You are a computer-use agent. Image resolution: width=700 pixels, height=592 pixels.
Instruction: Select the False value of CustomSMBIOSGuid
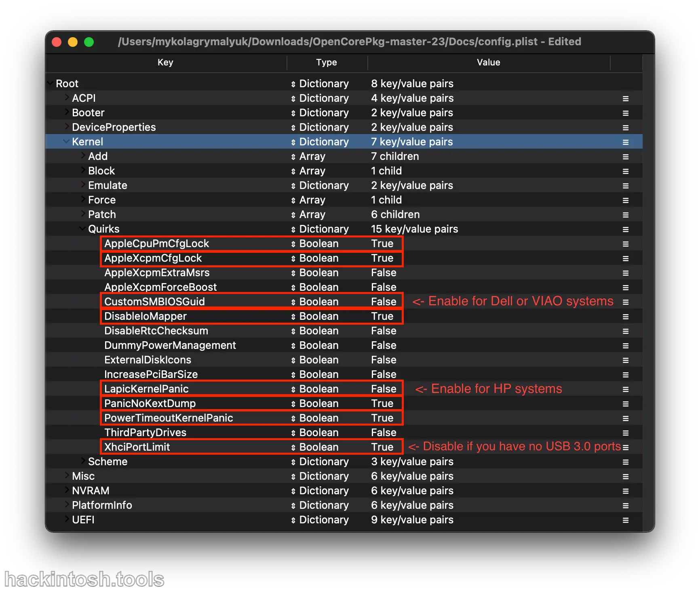pos(384,302)
